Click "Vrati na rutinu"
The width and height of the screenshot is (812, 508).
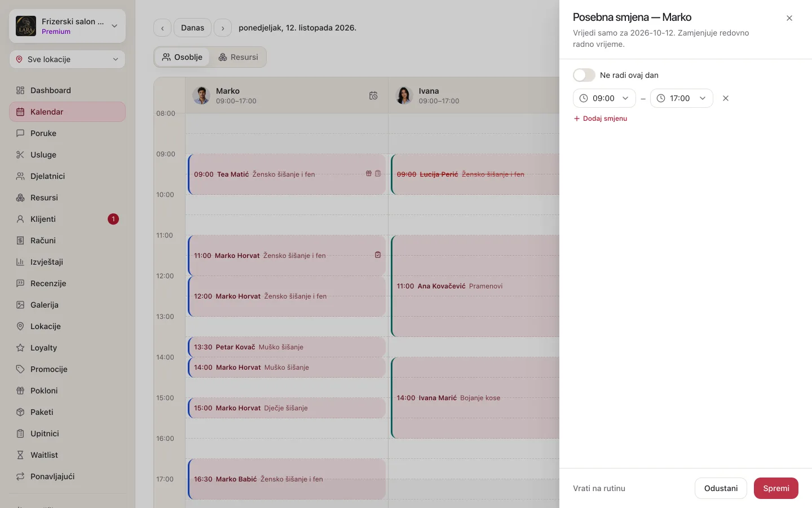[x=599, y=488]
